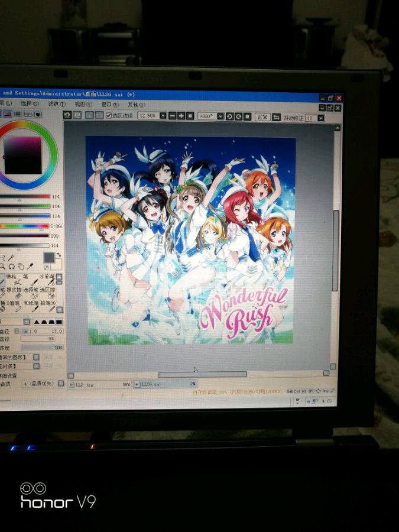This screenshot has width=399, height=532.
Task: Choose the 橡皮擦 eraser tool
Action: point(14,293)
